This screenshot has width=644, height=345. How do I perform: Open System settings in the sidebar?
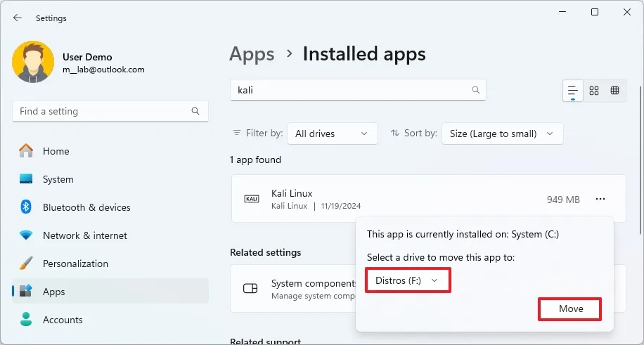tap(110, 179)
